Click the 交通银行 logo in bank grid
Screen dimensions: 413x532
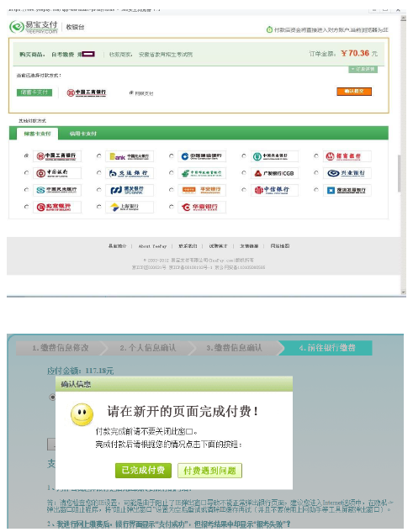[x=130, y=173]
